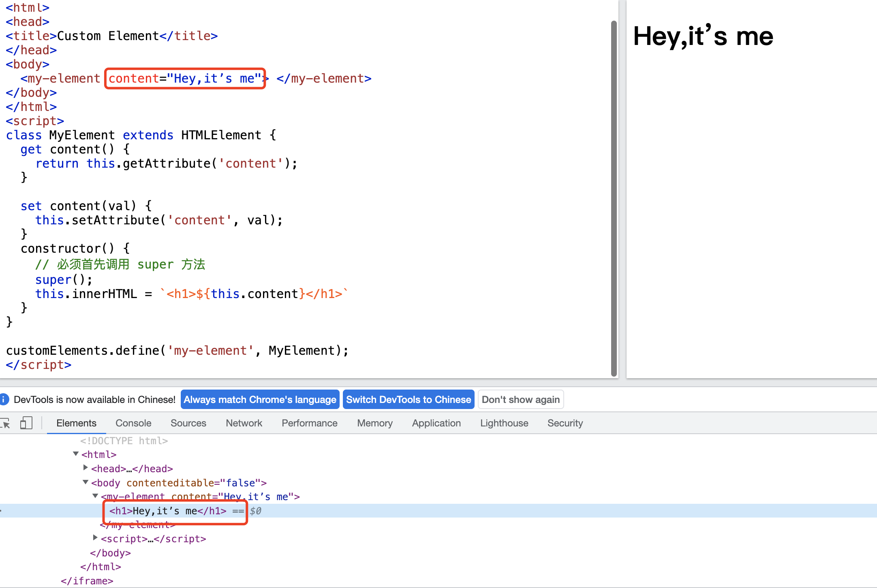Viewport: 877px width, 588px height.
Task: Click the rendered Hey,it's me heading
Action: pos(703,36)
